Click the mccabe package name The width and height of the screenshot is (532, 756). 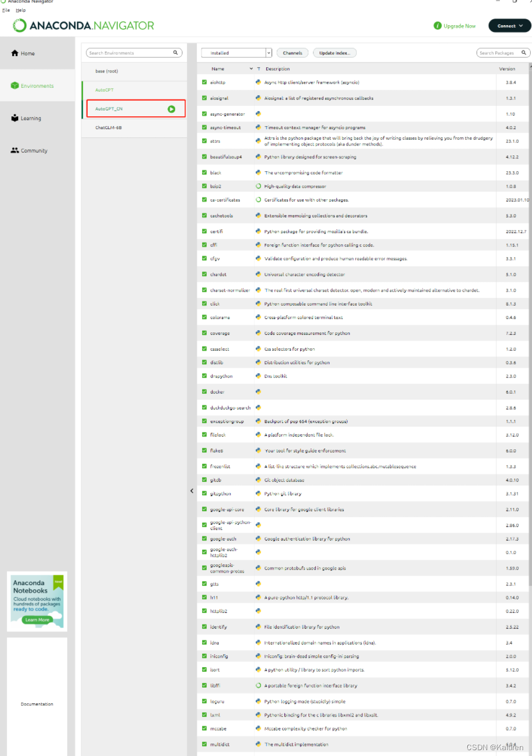[217, 729]
